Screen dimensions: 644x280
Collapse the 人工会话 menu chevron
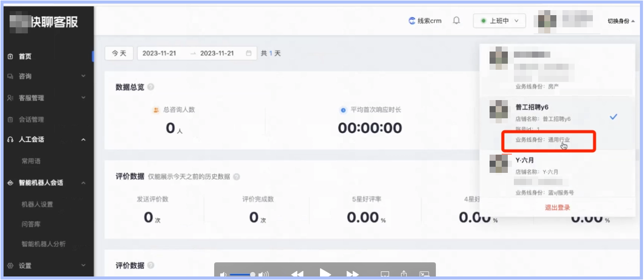tap(84, 139)
